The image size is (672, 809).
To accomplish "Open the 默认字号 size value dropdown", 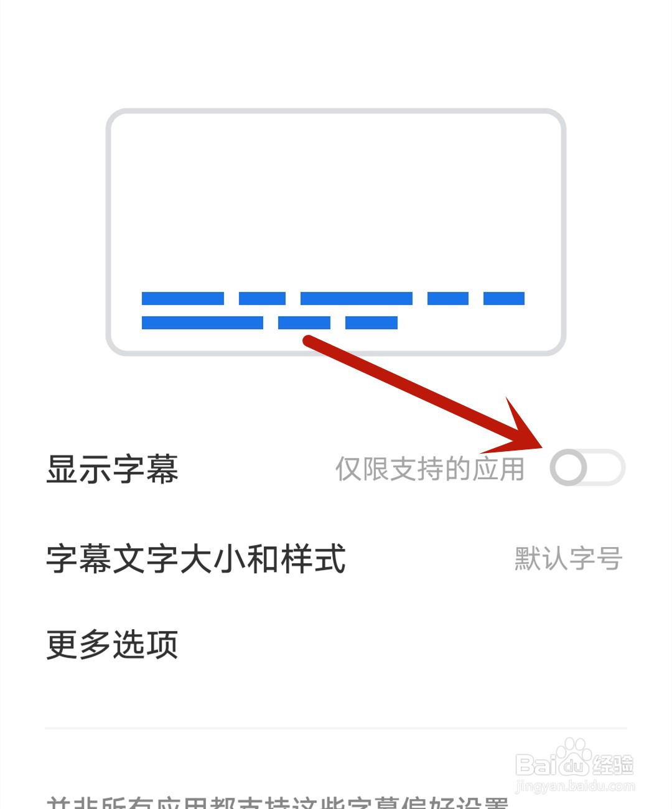I will [569, 559].
